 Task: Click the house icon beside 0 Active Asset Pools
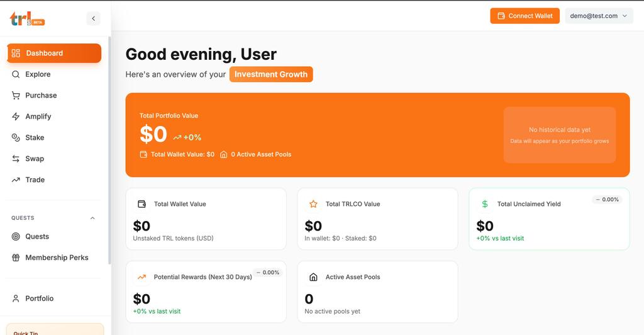(223, 154)
